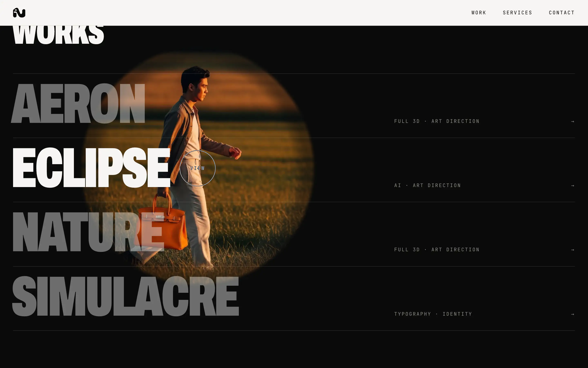The width and height of the screenshot is (588, 368).
Task: Click the AERON row's FULL 3D · ART DIRECTION label
Action: pos(437,121)
